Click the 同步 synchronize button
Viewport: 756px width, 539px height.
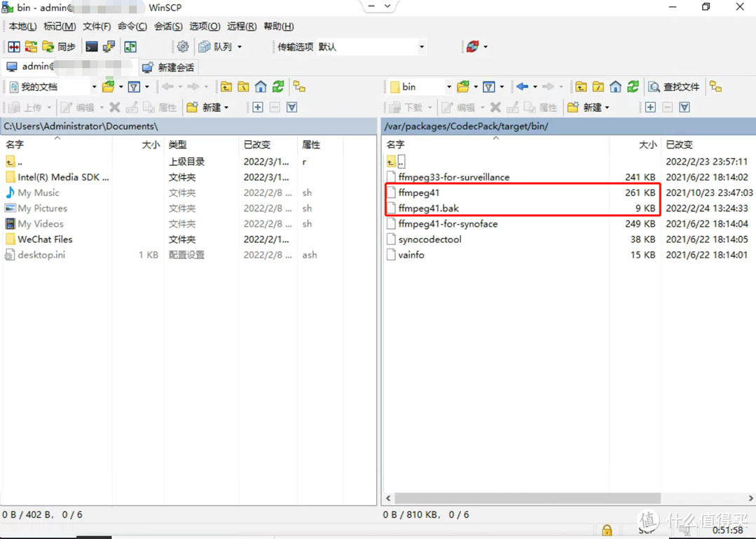[59, 47]
